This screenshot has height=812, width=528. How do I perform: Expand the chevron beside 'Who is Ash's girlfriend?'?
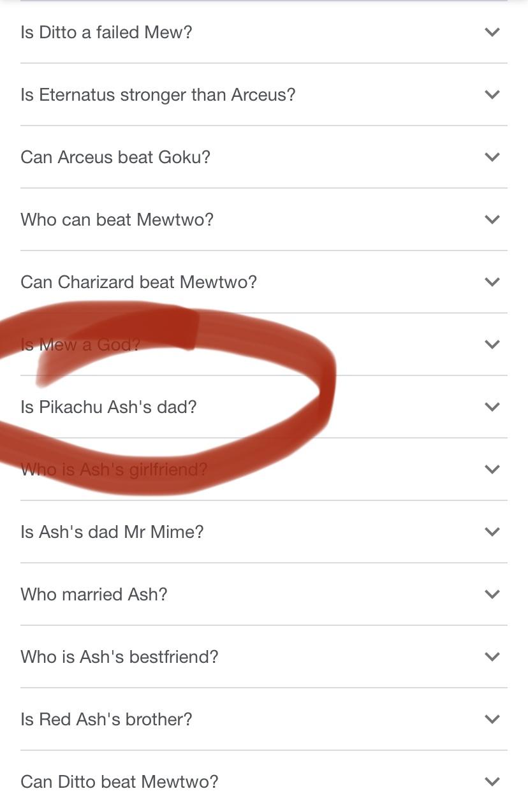coord(492,469)
